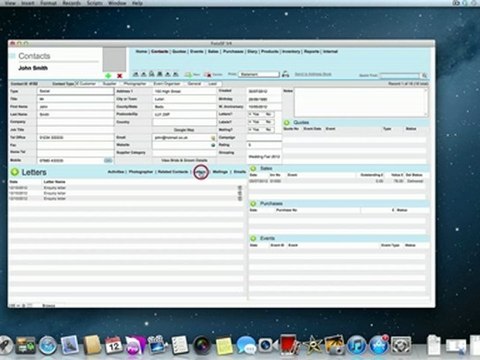Set Letters? to No
480x360 pixels.
pos(267,114)
